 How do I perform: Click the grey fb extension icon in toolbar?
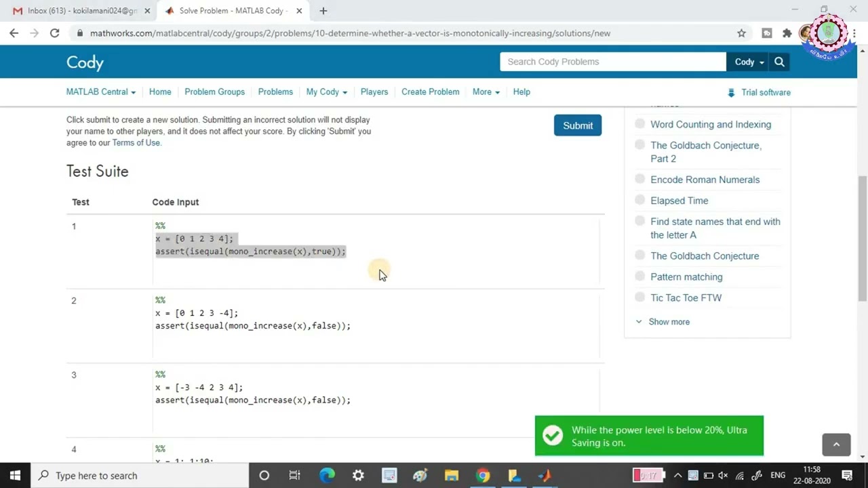pos(766,33)
